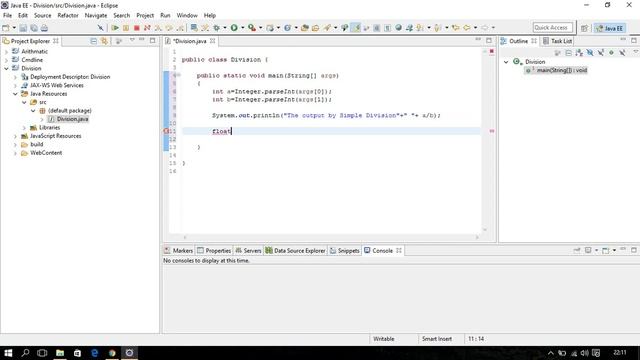Viewport: 640px width, 360px height.
Task: Collapse the src folder node
Action: click(24, 102)
